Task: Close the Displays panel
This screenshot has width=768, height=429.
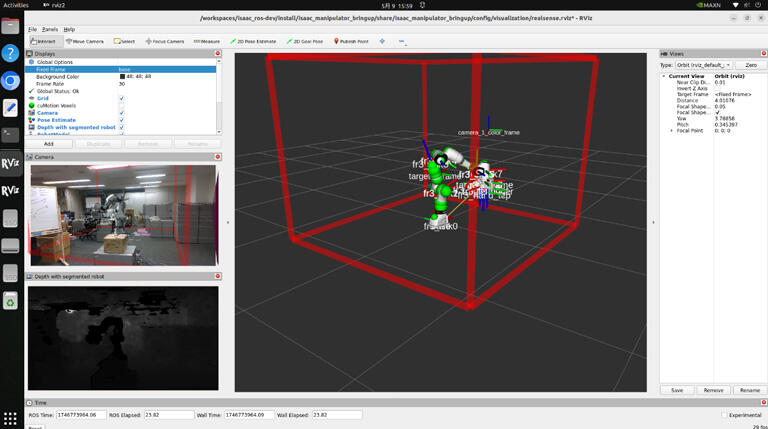Action: pos(218,53)
